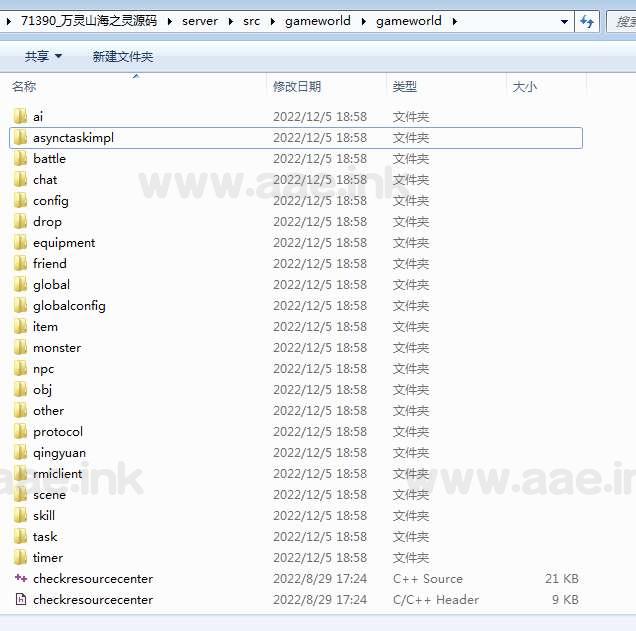Click inside the search box
Image resolution: width=636 pixels, height=631 pixels.
(x=621, y=21)
